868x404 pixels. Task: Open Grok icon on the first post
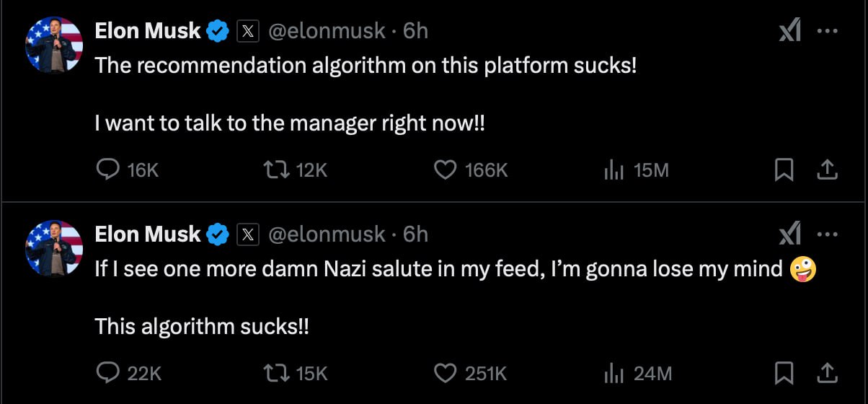[x=790, y=31]
